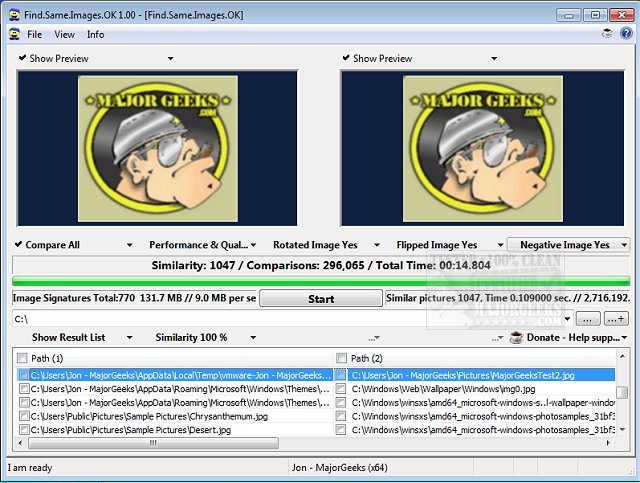
Task: Check the Desert.jpg row checkbox
Action: (24, 430)
